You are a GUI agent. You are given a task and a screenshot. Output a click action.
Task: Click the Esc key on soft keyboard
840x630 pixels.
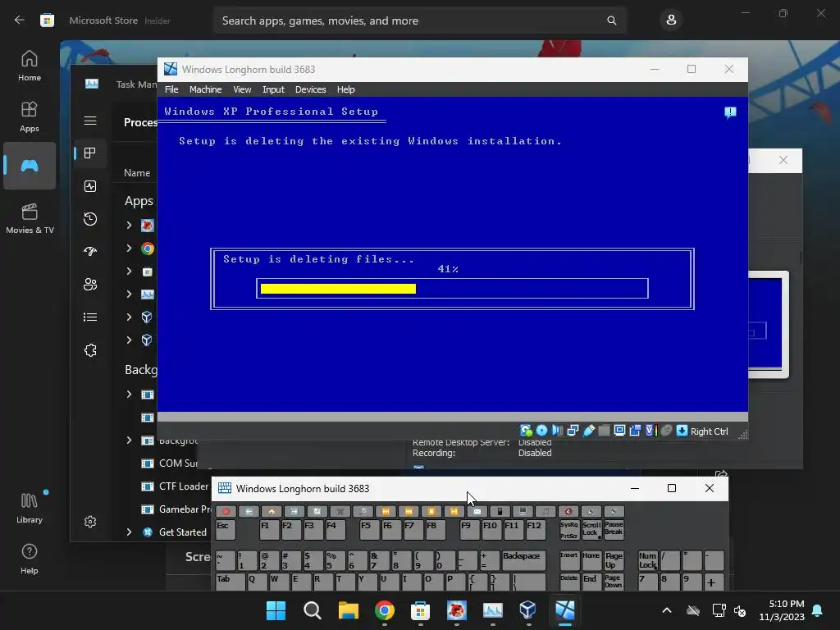click(x=226, y=530)
